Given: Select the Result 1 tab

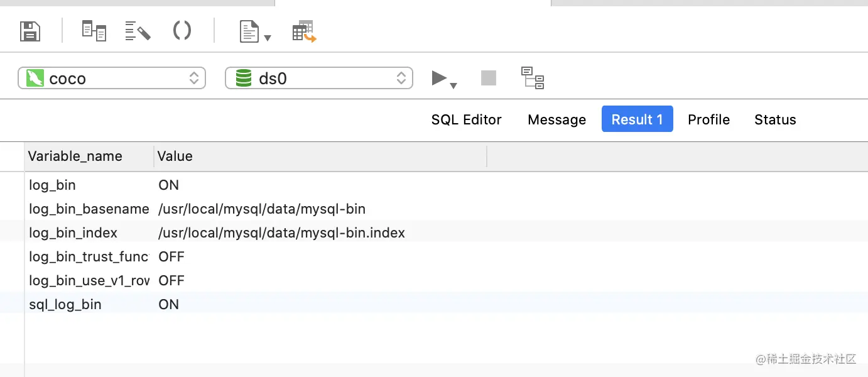Looking at the screenshot, I should (637, 119).
